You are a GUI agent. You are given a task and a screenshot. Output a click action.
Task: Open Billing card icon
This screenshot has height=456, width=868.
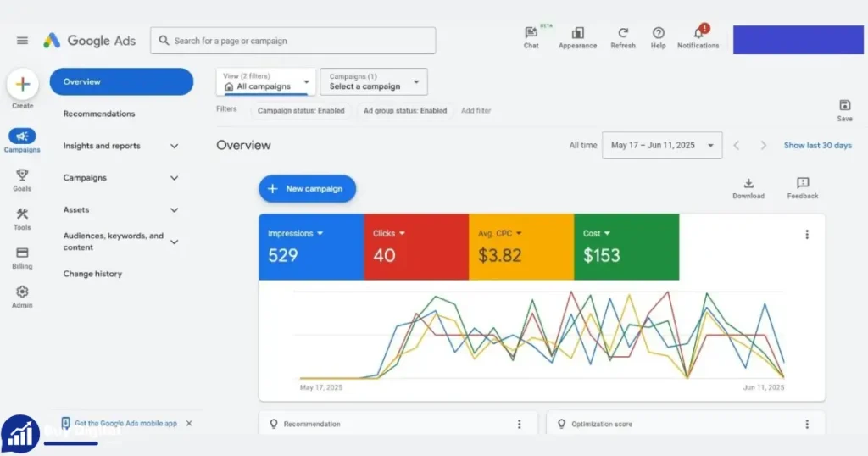tap(22, 258)
